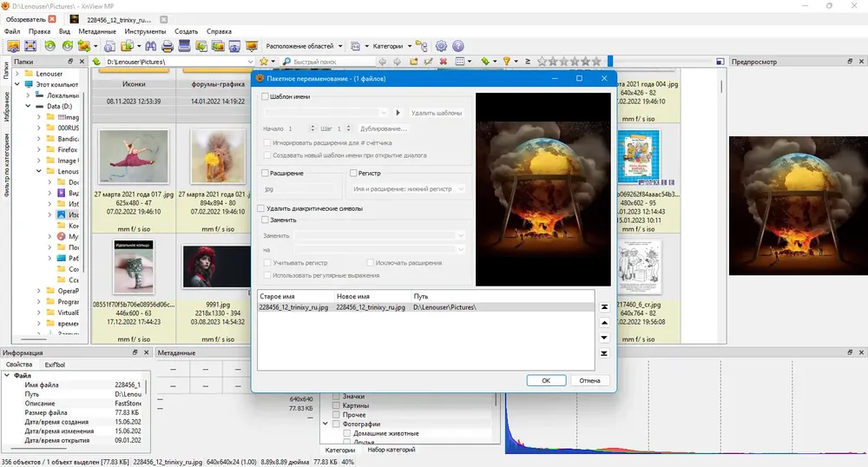Switch to the ExifTool tab
868x467 pixels.
tap(55, 365)
